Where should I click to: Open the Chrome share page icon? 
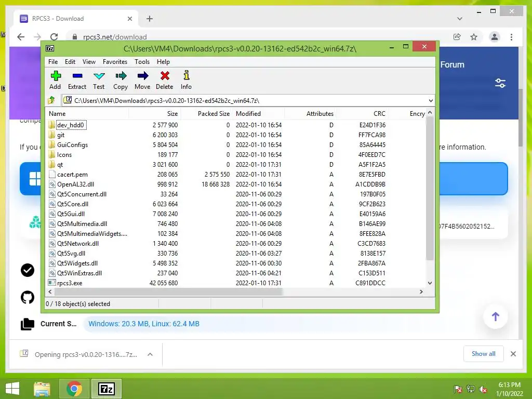click(x=457, y=37)
